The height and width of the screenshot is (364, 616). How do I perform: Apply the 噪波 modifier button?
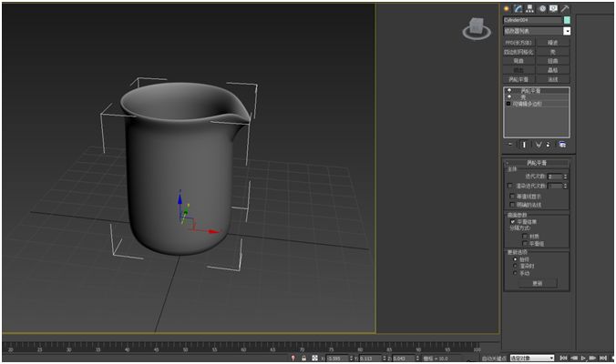pyautogui.click(x=553, y=43)
